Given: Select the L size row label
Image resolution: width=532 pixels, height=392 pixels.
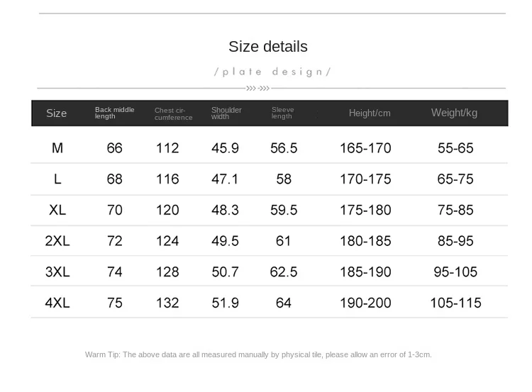Looking at the screenshot, I should pos(57,179).
